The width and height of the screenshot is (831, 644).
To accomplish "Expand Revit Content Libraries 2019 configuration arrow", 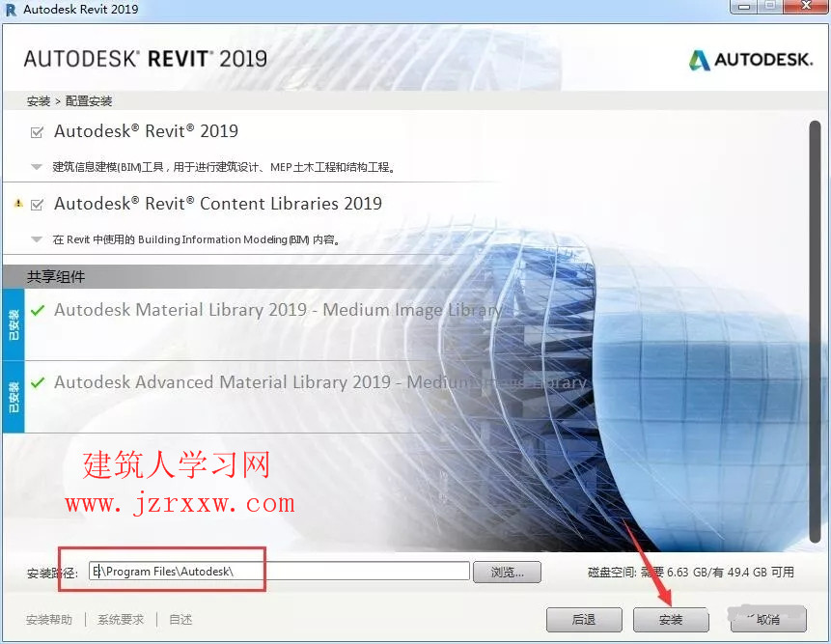I will point(36,239).
